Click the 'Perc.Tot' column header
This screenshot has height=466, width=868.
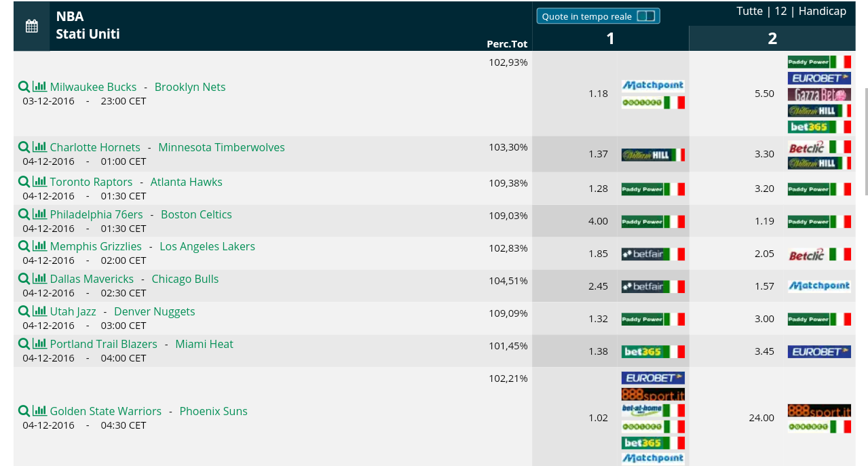pyautogui.click(x=507, y=44)
